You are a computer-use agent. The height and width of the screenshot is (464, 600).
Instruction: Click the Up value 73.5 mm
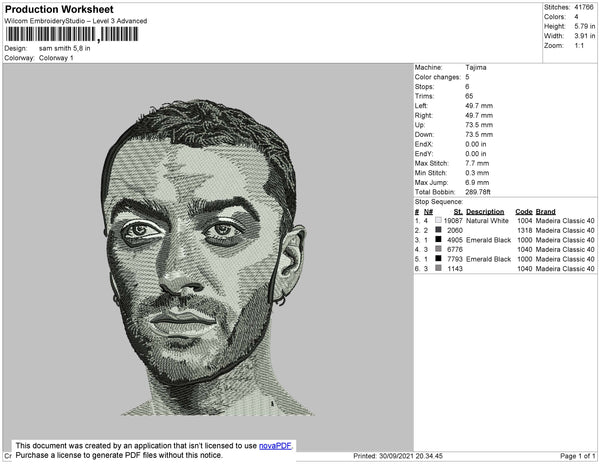(479, 125)
